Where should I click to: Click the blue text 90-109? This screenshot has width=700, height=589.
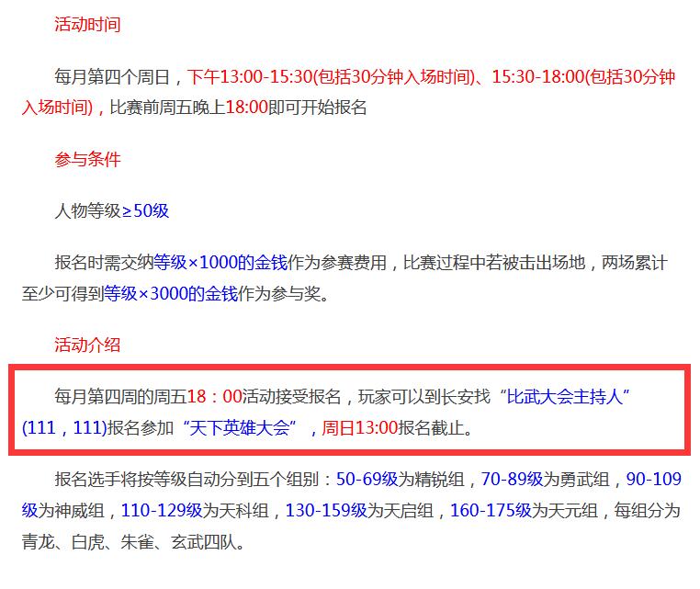[653, 479]
